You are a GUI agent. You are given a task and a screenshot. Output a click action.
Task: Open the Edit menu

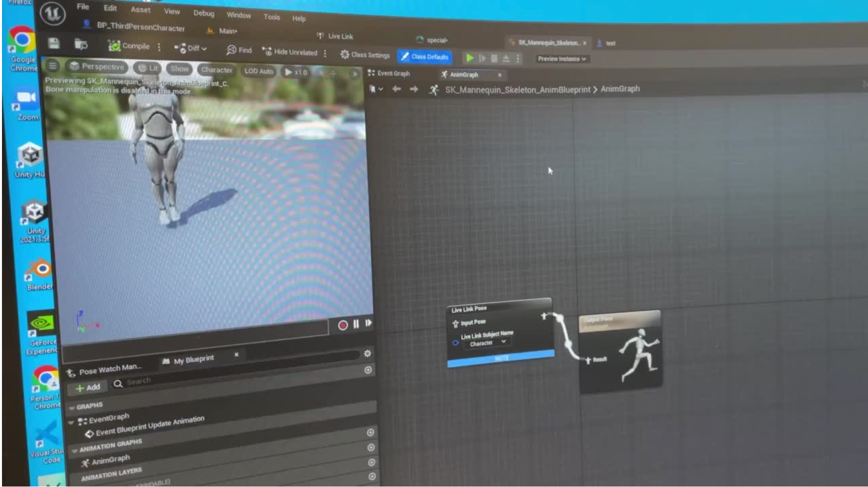[x=110, y=8]
